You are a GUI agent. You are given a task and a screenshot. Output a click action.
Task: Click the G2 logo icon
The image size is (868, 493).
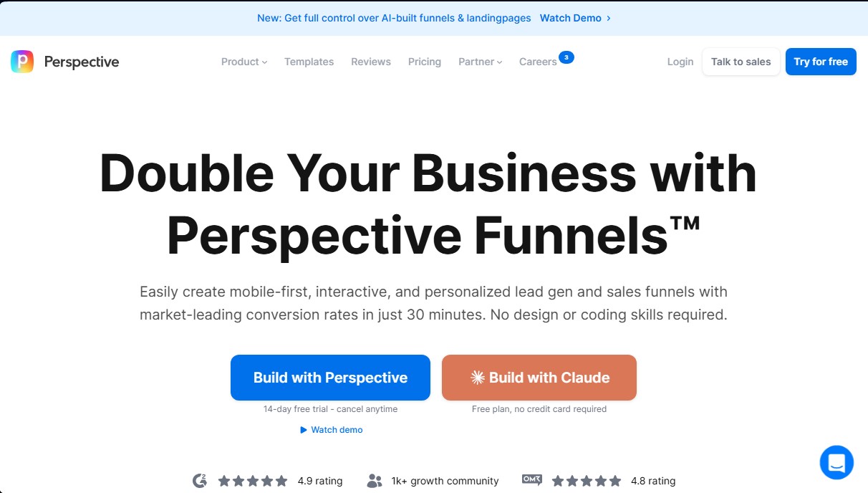pyautogui.click(x=200, y=481)
